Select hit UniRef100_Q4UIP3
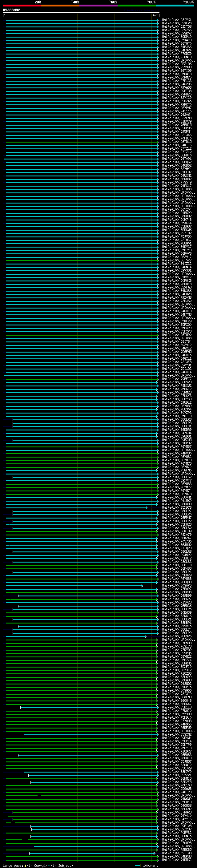Viewport: 197px width, 868px height. [x=176, y=792]
